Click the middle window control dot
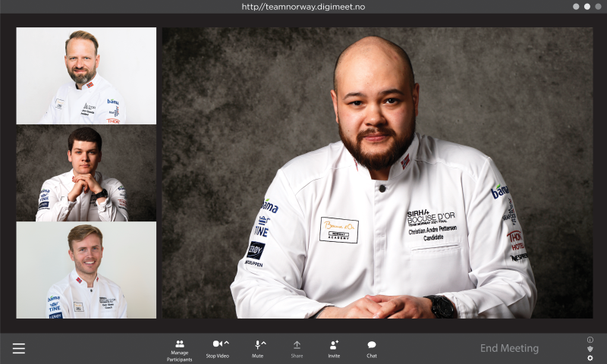This screenshot has height=364, width=607. 587,7
